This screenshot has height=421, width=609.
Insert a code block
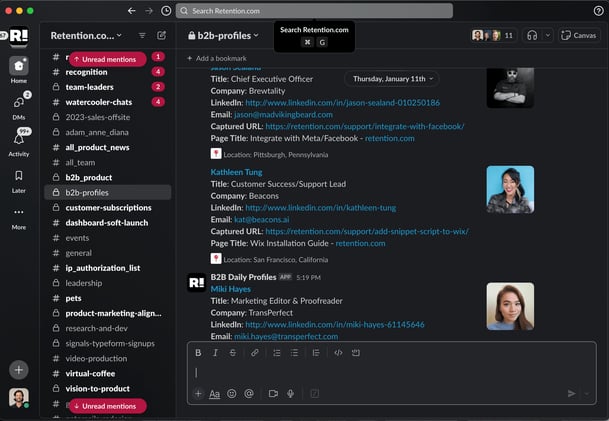[x=356, y=353]
